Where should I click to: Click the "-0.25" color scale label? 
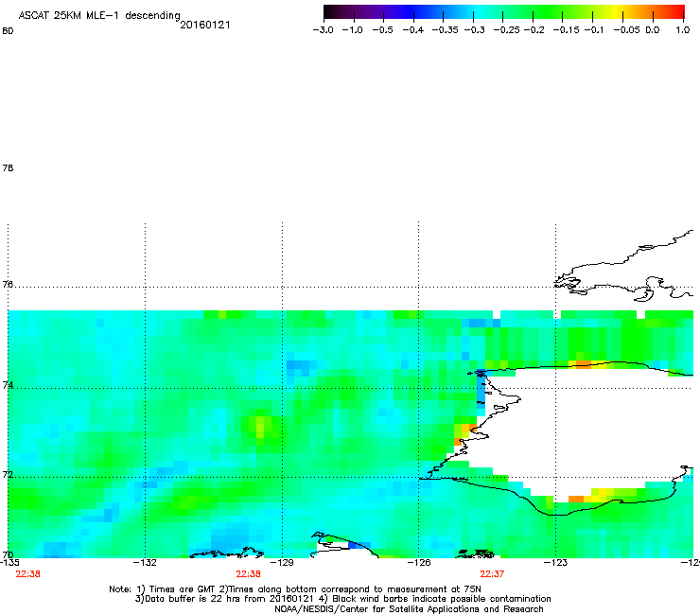507,30
